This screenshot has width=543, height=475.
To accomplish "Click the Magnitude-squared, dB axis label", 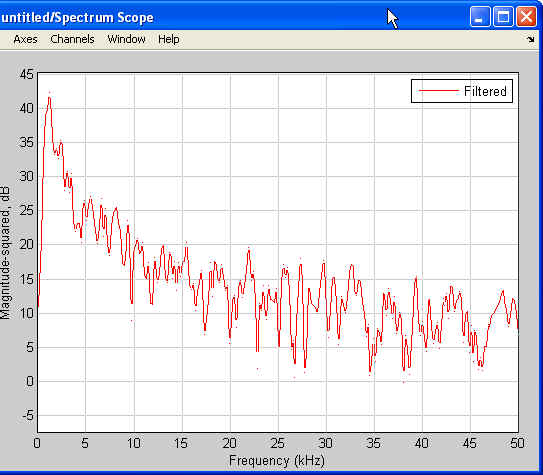I will tap(6, 253).
